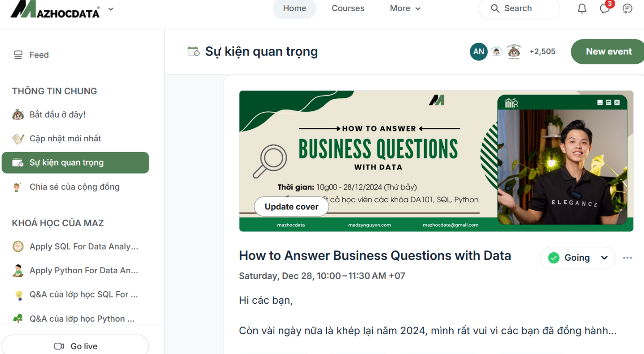This screenshot has height=354, width=644.
Task: Switch to the Home tab
Action: tap(294, 9)
